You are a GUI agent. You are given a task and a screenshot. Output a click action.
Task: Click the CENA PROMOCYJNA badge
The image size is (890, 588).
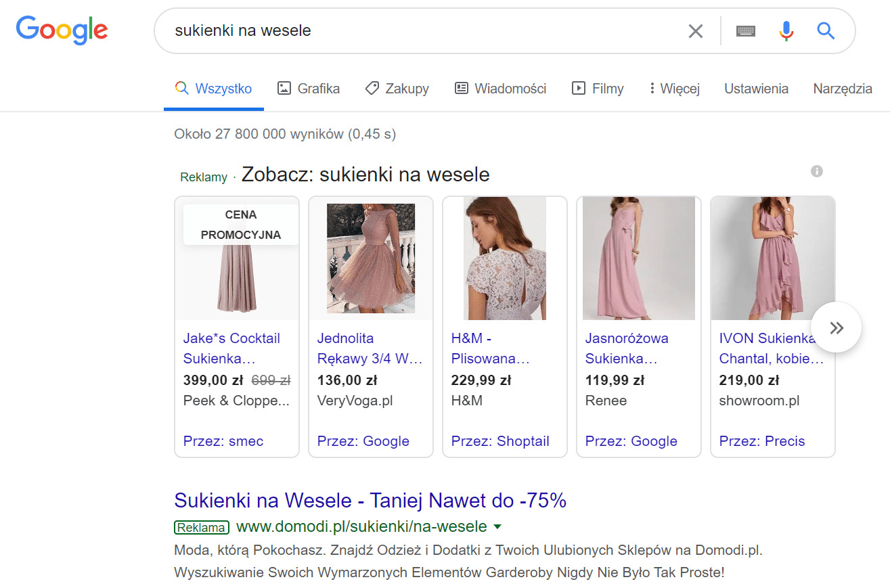pyautogui.click(x=241, y=225)
